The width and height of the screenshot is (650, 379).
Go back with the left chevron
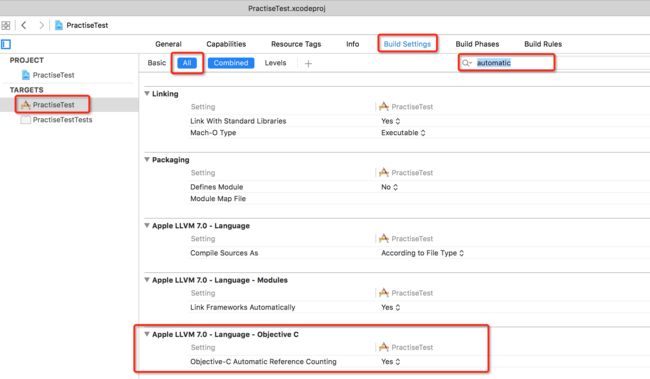coord(24,25)
